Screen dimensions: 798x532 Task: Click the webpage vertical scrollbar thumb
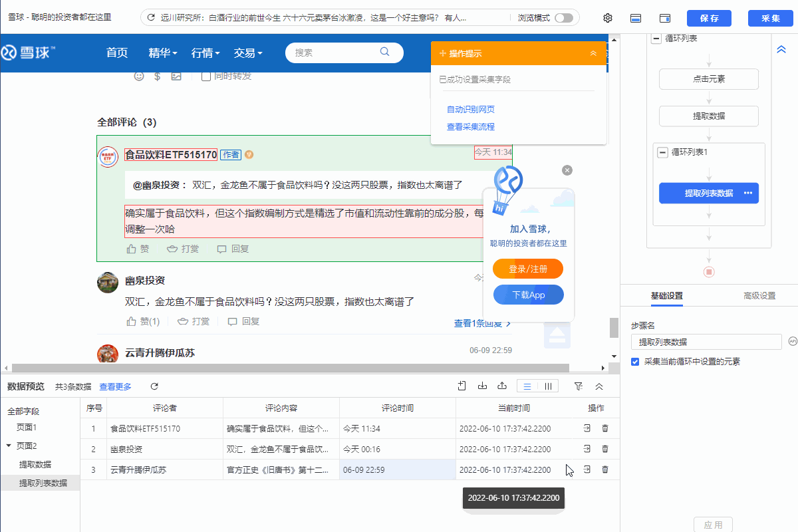click(614, 328)
